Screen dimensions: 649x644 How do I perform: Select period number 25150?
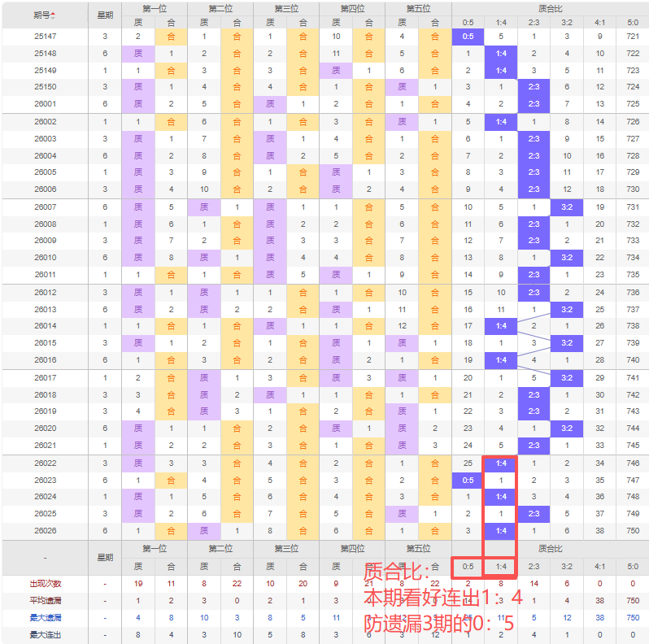click(45, 87)
